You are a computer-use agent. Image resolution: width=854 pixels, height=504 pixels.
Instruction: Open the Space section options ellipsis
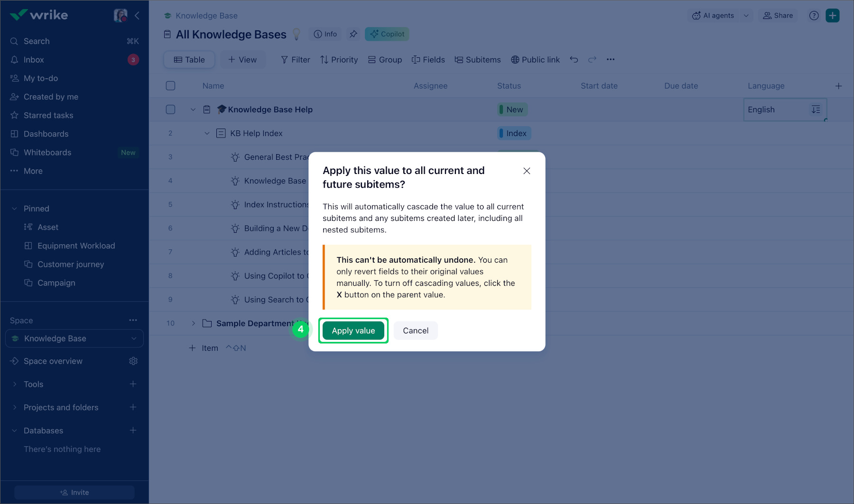pyautogui.click(x=133, y=321)
